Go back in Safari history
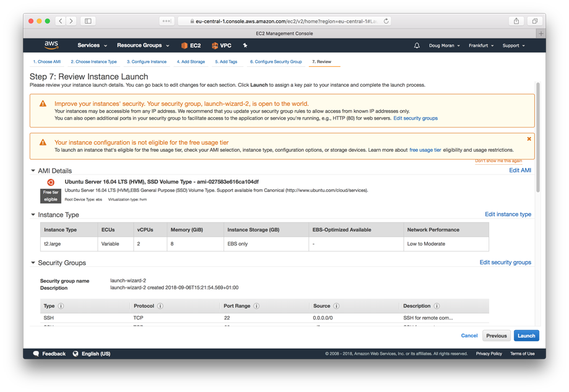Screen dimensions: 569x392 [61, 21]
